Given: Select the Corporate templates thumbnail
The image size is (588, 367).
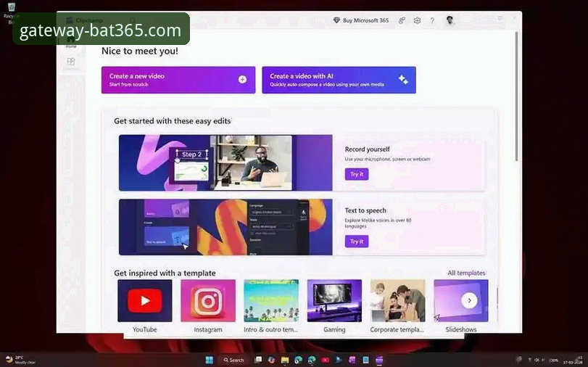Looking at the screenshot, I should 397,300.
